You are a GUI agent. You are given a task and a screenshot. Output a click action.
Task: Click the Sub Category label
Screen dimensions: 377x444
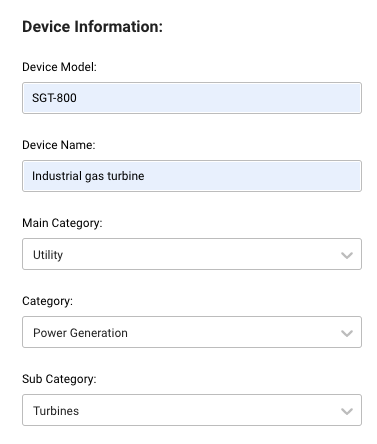coord(59,379)
